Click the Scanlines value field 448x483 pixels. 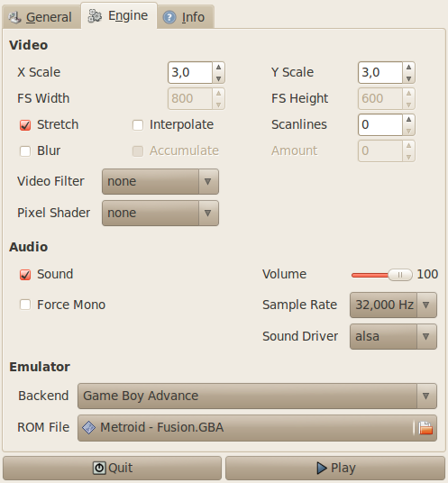(380, 124)
